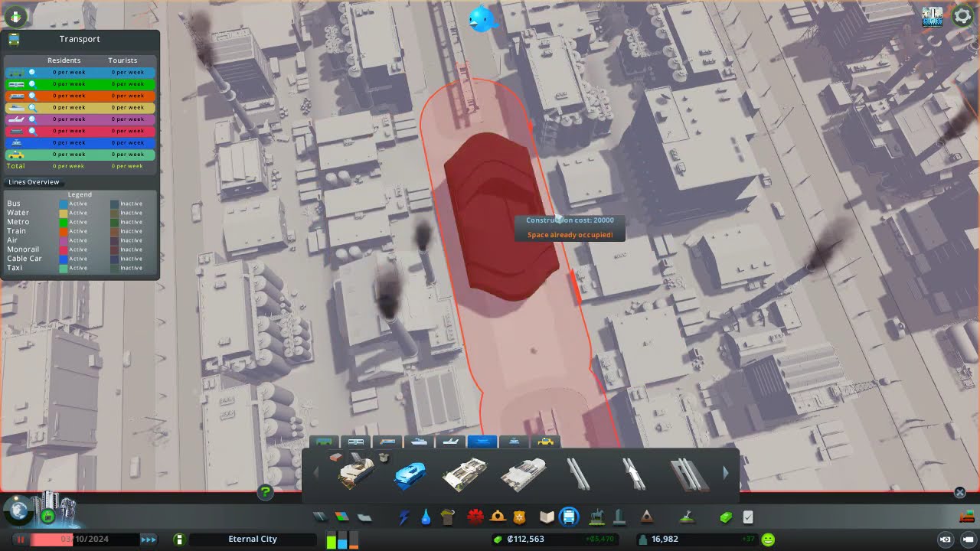Open the Water and Sewage menu

tap(426, 517)
